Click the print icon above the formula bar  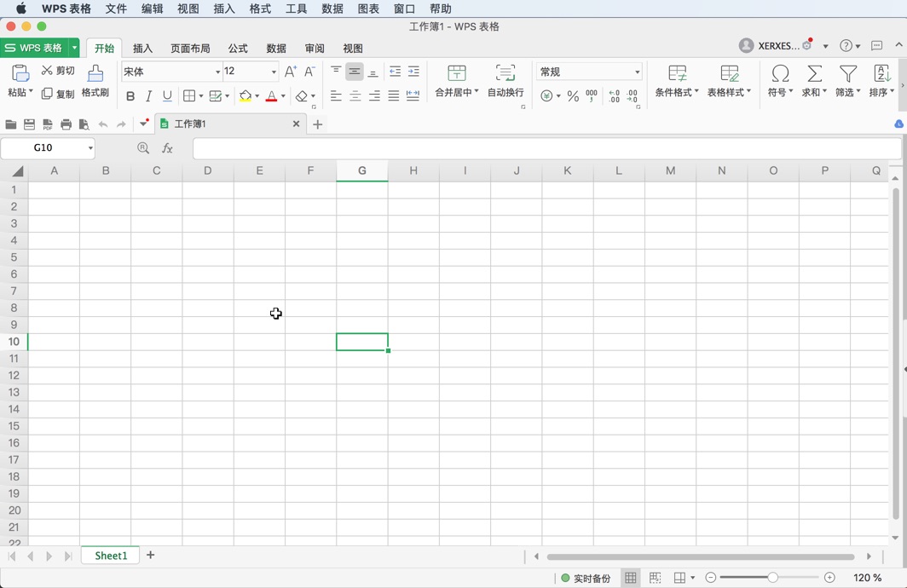pos(66,124)
